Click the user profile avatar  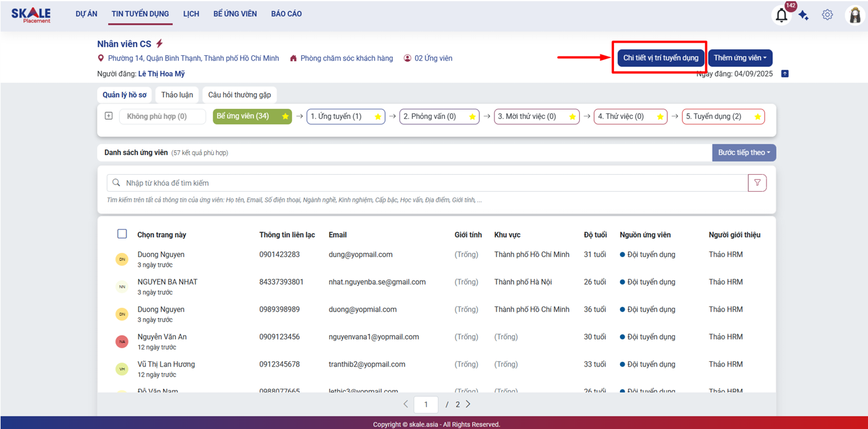point(854,16)
